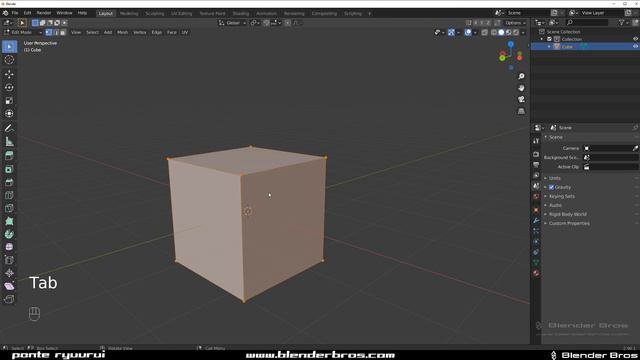Expand the Rigid Body World panel

[567, 214]
